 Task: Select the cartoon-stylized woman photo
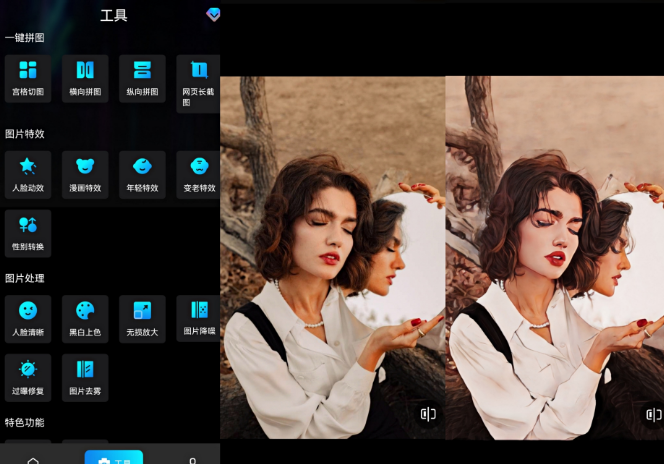coord(555,257)
